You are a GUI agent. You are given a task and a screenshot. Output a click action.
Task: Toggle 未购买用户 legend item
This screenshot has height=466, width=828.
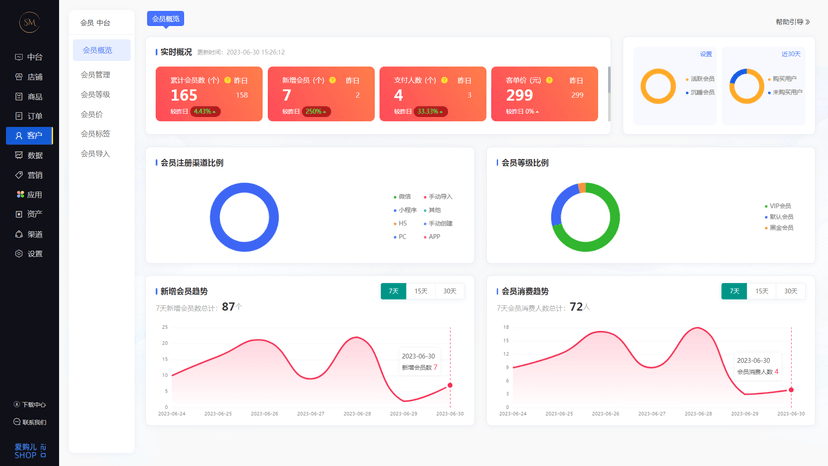[785, 92]
